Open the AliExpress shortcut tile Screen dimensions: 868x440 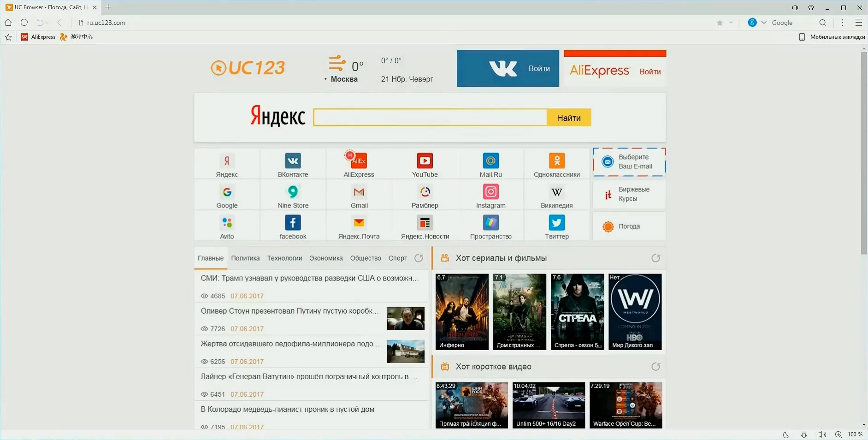point(359,164)
